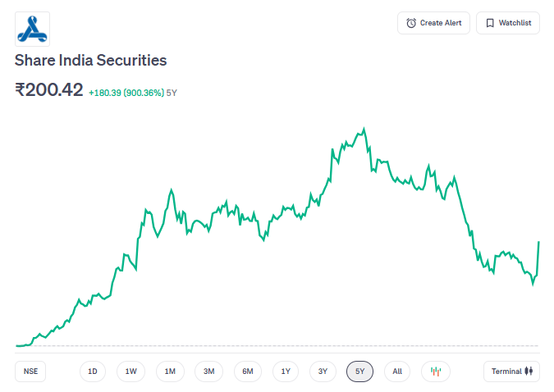Switch to candlestick chart view

click(436, 371)
